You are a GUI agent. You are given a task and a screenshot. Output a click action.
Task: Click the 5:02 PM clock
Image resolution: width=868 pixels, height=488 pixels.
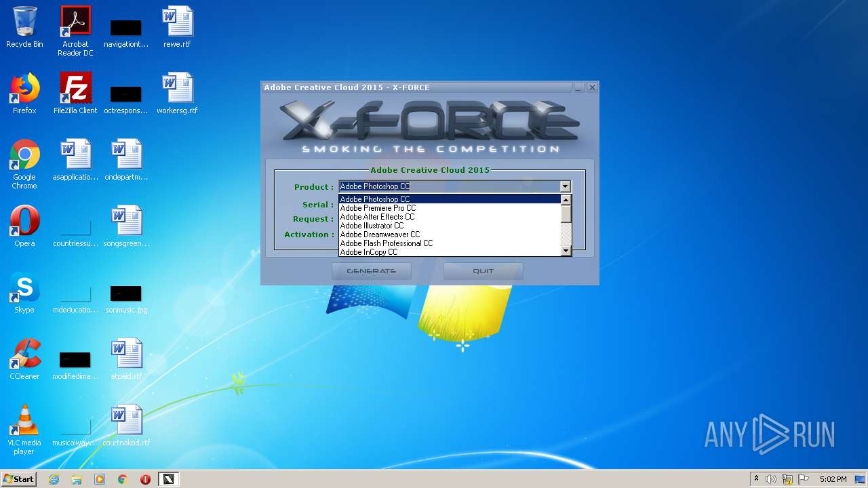click(x=833, y=479)
